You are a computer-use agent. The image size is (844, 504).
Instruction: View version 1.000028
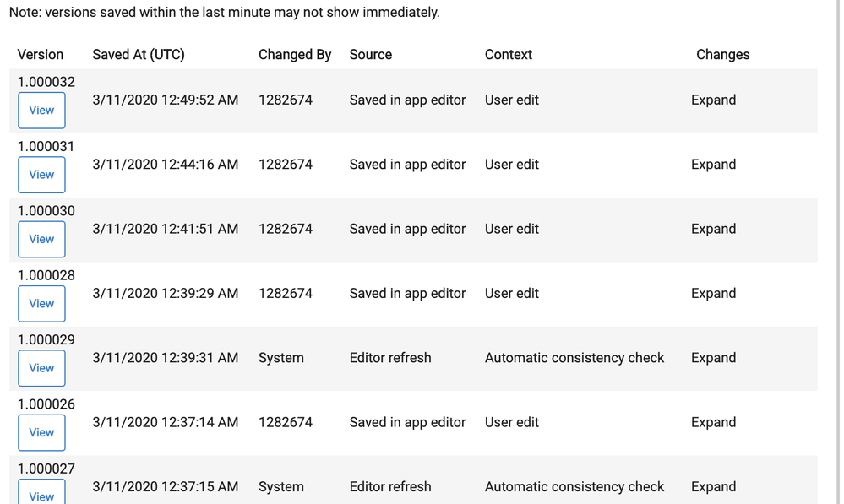point(41,304)
